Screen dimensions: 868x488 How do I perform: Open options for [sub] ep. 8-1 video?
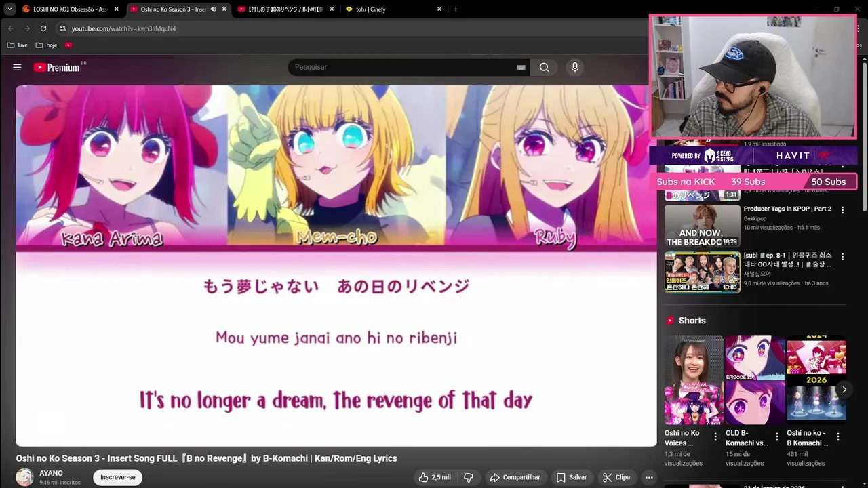click(x=842, y=257)
